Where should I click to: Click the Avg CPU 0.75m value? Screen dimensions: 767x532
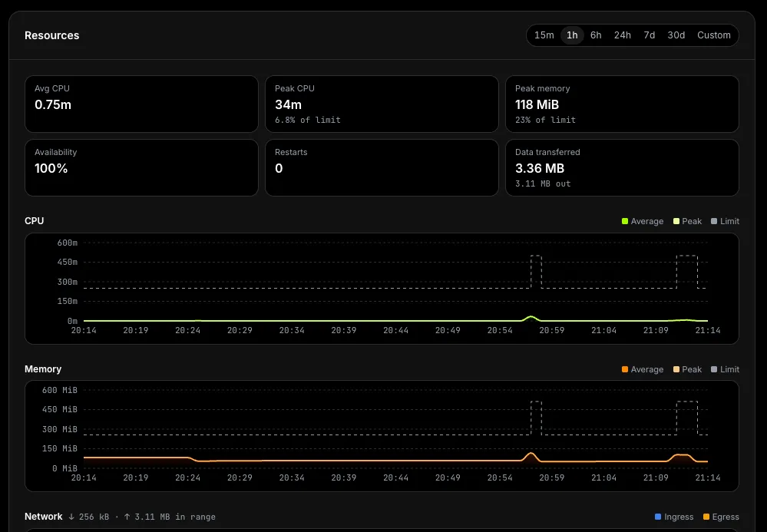(x=53, y=104)
